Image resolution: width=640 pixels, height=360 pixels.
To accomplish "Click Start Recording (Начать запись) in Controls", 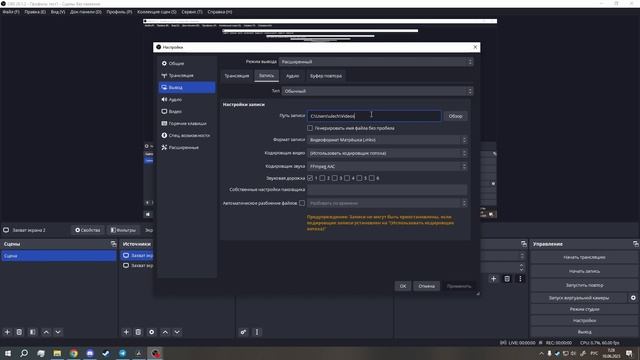I will click(x=584, y=271).
